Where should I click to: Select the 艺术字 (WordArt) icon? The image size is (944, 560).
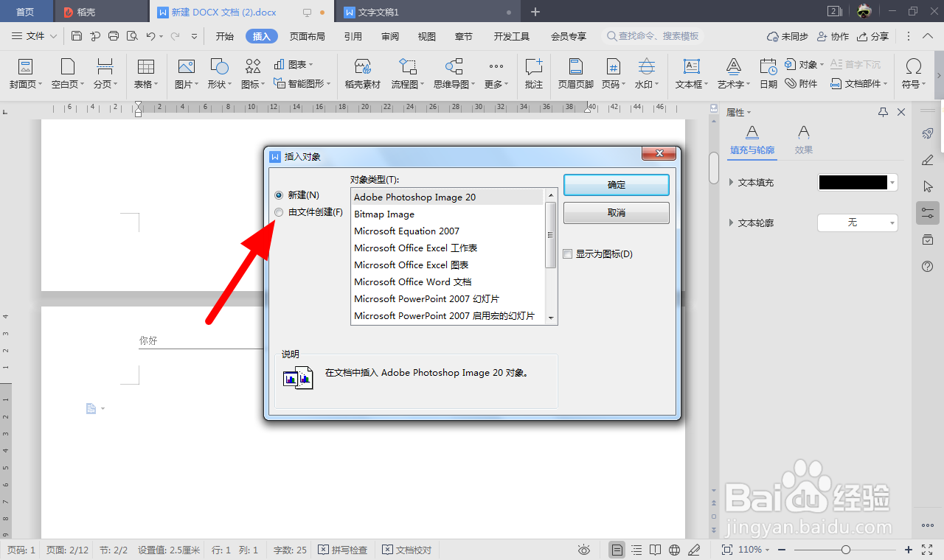(731, 74)
